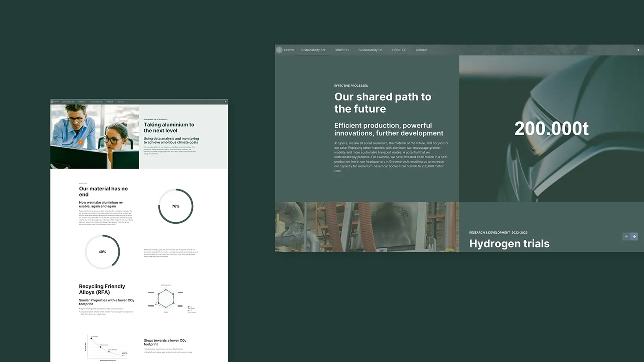Click the factory pipes photo thumbnail
The height and width of the screenshot is (362, 644).
click(367, 227)
